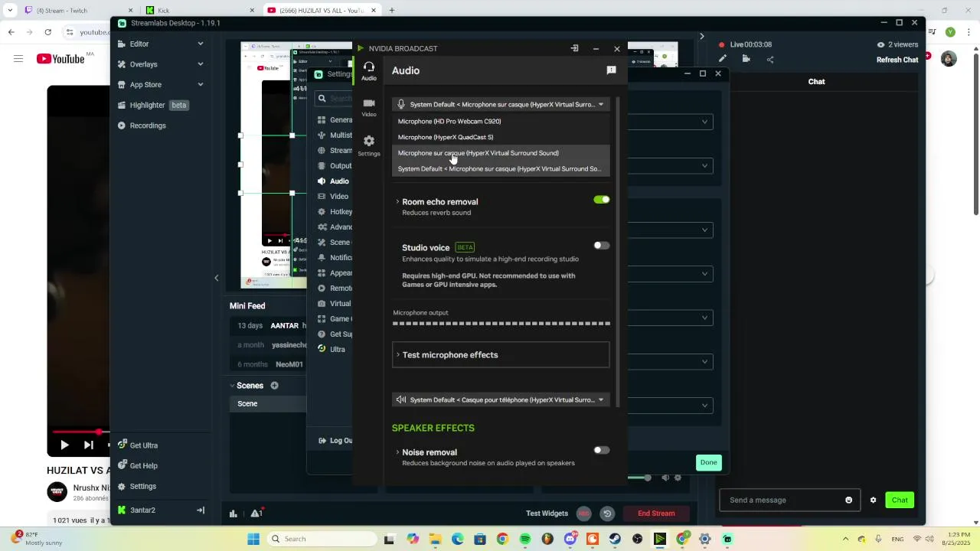Select Microphone (HD Pro Webcam C920) option
This screenshot has width=980, height=551.
pos(501,121)
